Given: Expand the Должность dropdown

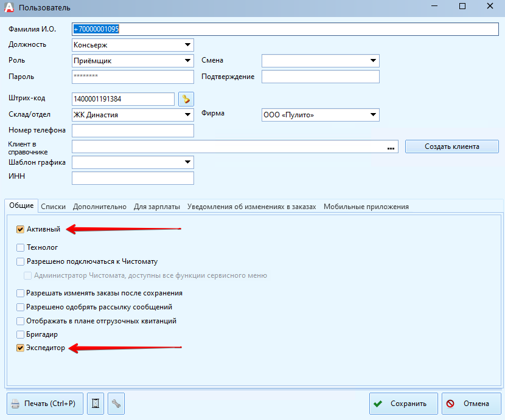Looking at the screenshot, I should [187, 44].
